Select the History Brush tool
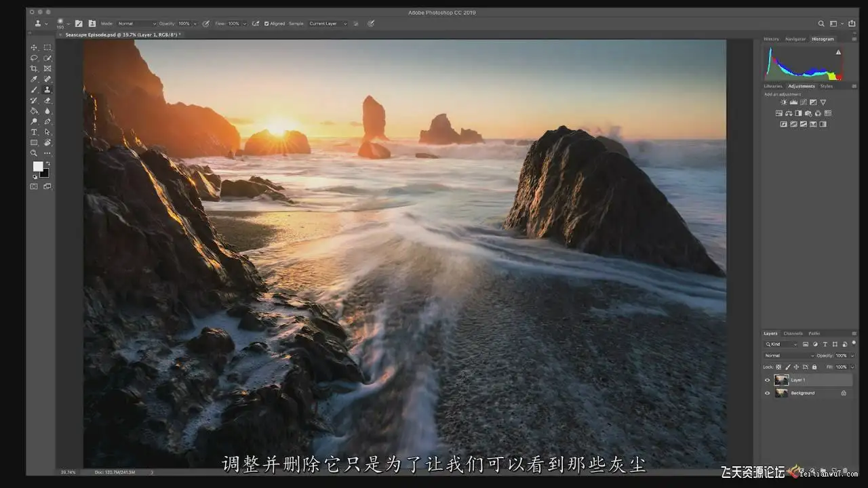The image size is (868, 488). [x=34, y=100]
